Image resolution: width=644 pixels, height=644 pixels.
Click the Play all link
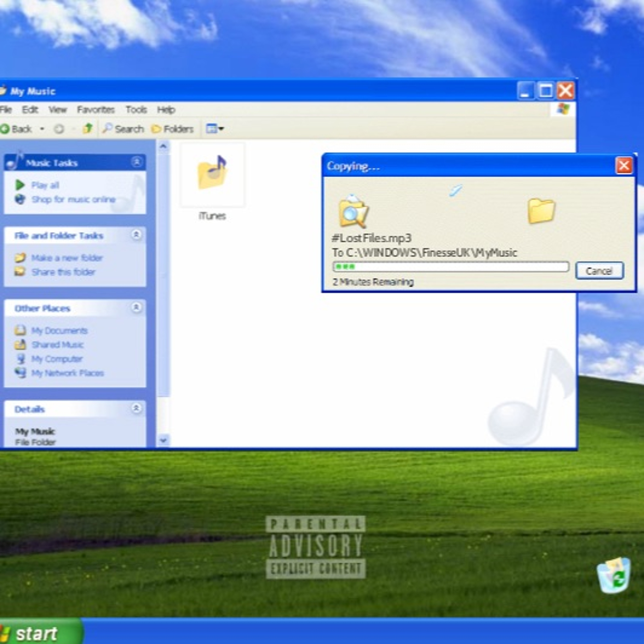pos(45,185)
